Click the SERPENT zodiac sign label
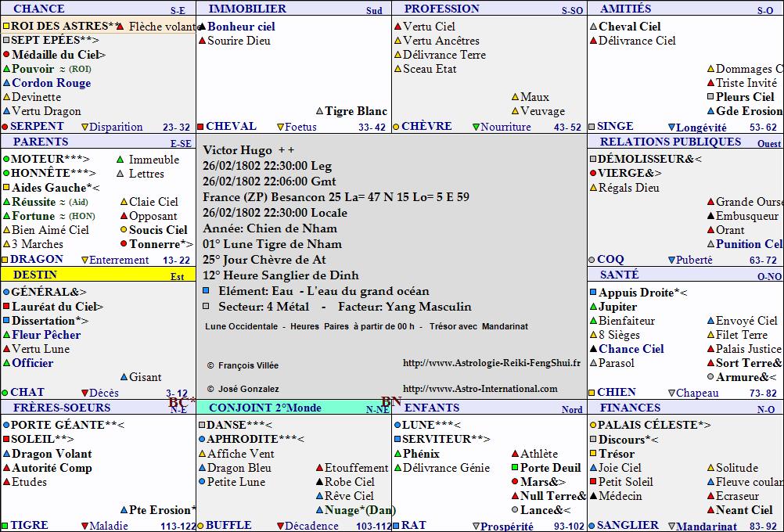784x532 pixels. point(37,126)
